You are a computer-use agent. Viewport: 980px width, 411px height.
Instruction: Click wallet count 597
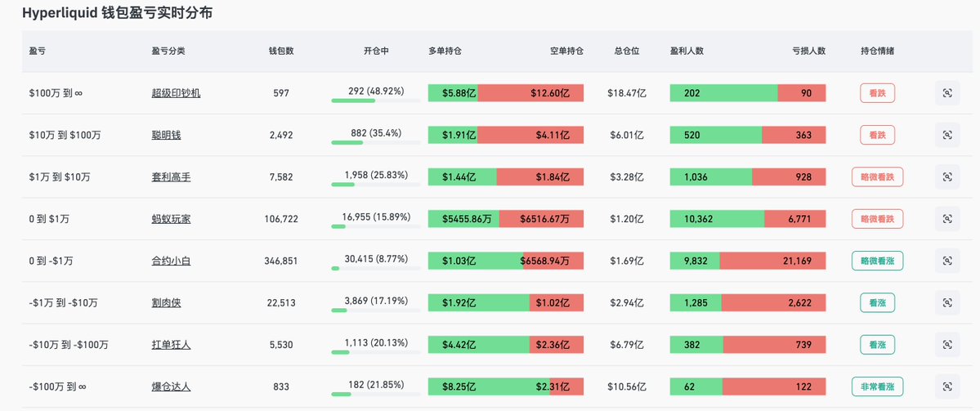click(x=281, y=93)
